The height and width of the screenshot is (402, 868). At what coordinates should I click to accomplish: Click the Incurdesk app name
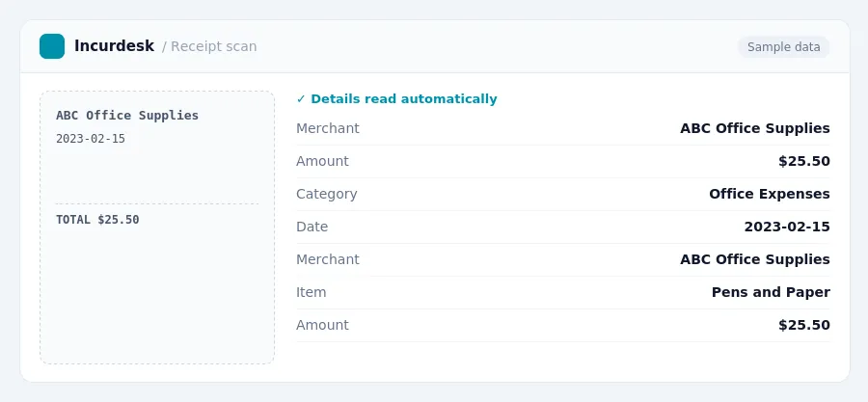tap(114, 46)
